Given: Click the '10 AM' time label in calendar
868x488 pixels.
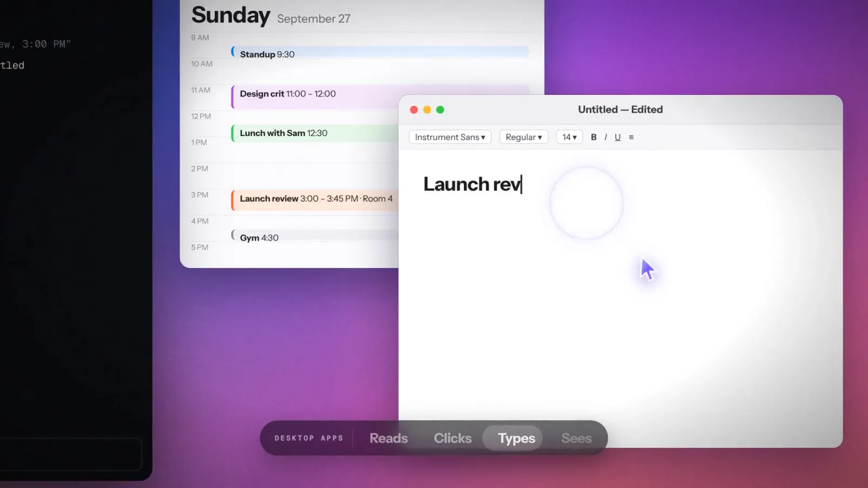Looking at the screenshot, I should click(x=202, y=63).
